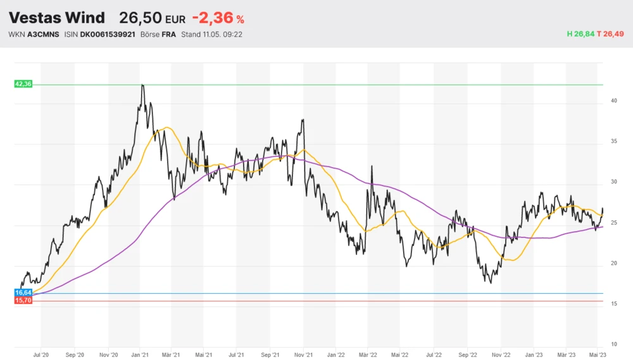
Task: Click the Jan '22 axis label
Action: pyautogui.click(x=336, y=355)
